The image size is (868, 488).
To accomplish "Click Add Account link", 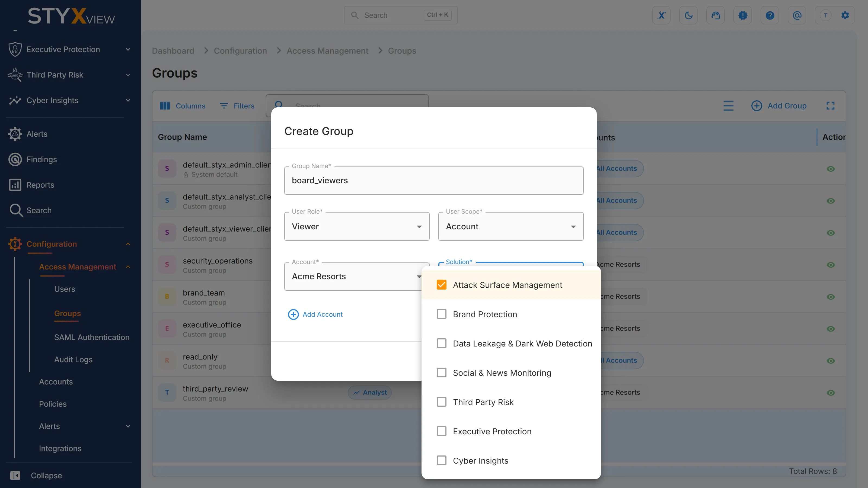I will coord(315,314).
